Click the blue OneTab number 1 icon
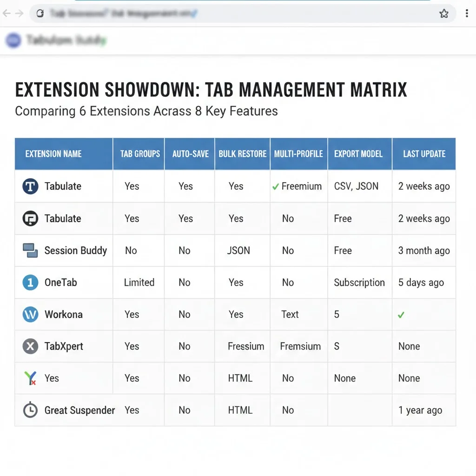 [30, 282]
